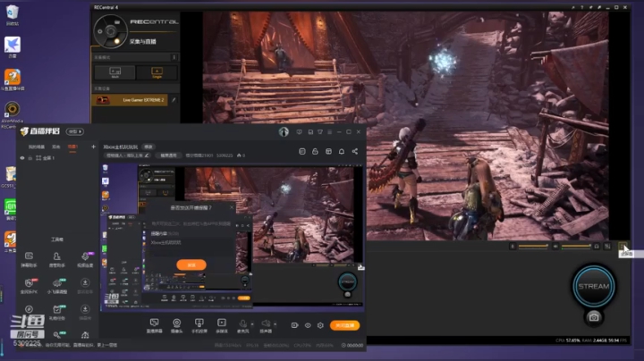Viewport: 644px width, 361px height.
Task: Click pill button next to category selector
Action: (x=168, y=155)
